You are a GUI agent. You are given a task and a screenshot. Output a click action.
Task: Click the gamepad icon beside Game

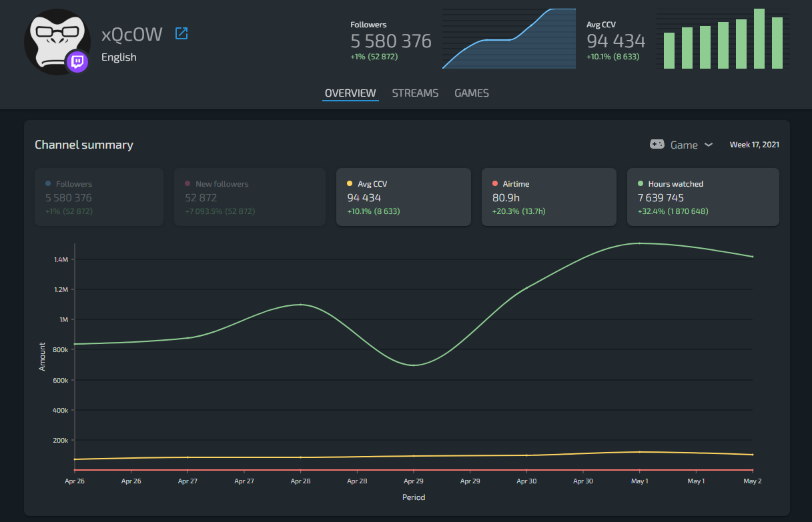pos(657,145)
